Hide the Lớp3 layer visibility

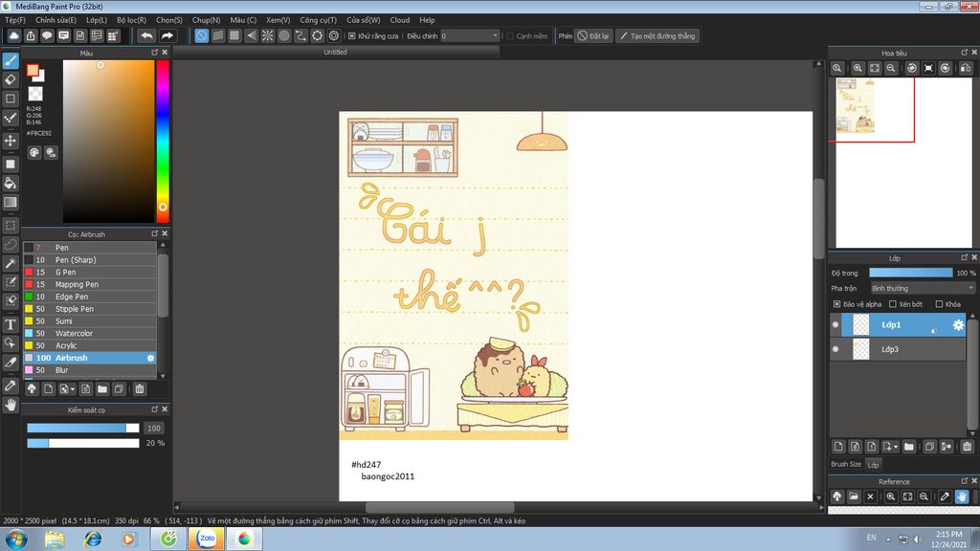coord(835,349)
